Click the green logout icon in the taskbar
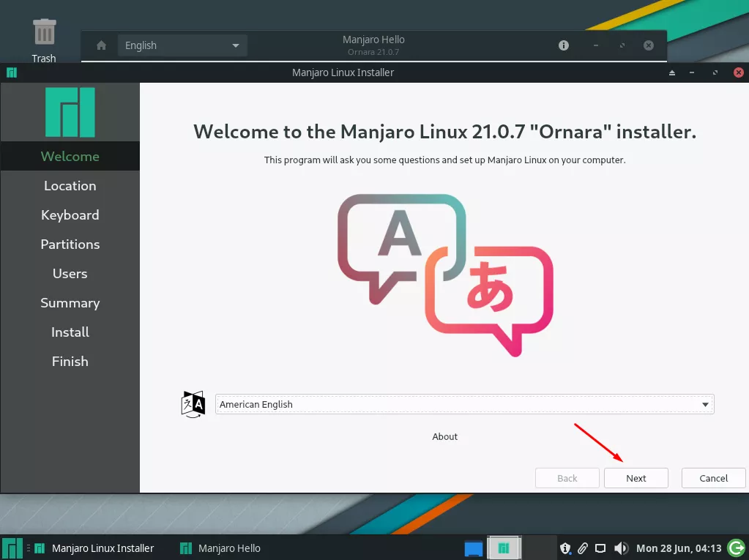Viewport: 749px width, 560px height. pyautogui.click(x=736, y=548)
